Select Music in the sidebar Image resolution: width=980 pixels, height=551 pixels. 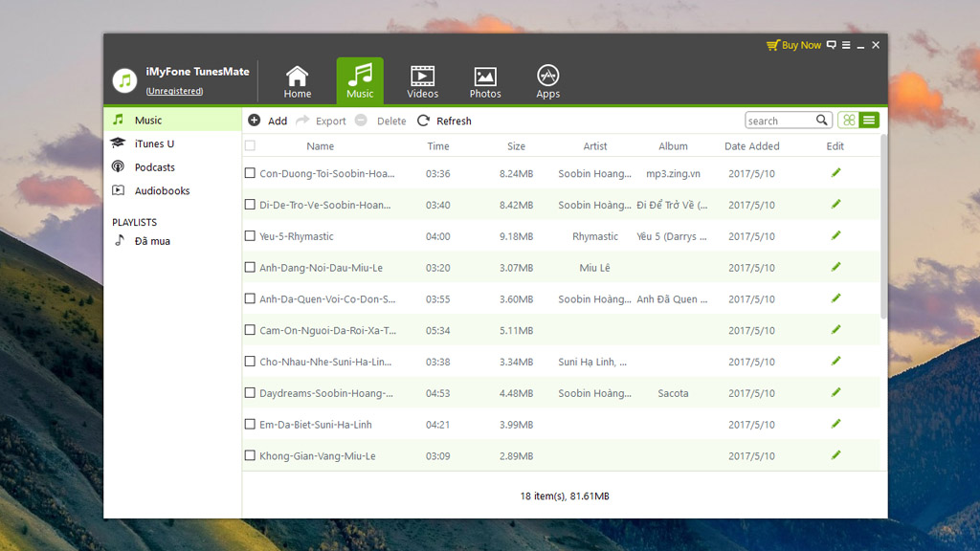(172, 120)
